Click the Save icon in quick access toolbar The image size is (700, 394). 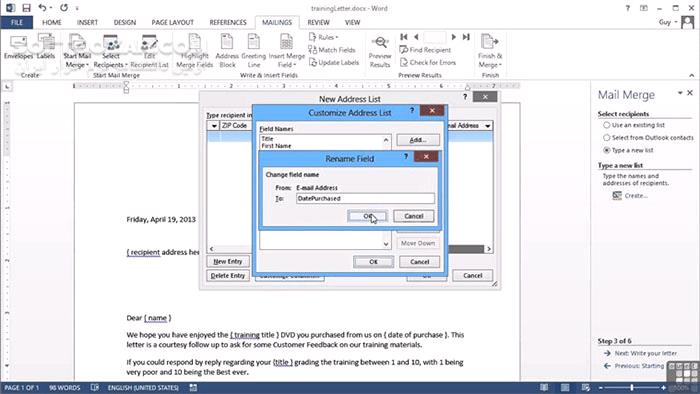[x=26, y=8]
